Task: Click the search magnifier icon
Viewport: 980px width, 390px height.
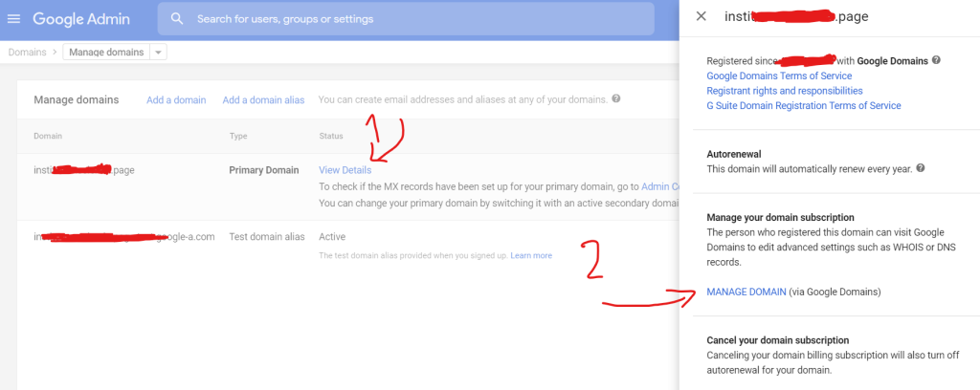Action: [177, 19]
